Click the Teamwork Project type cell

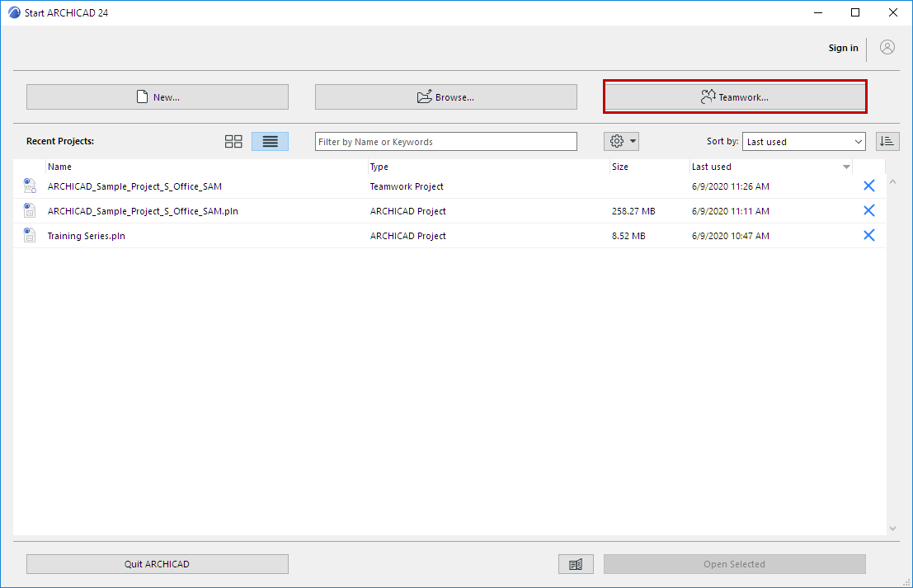407,186
